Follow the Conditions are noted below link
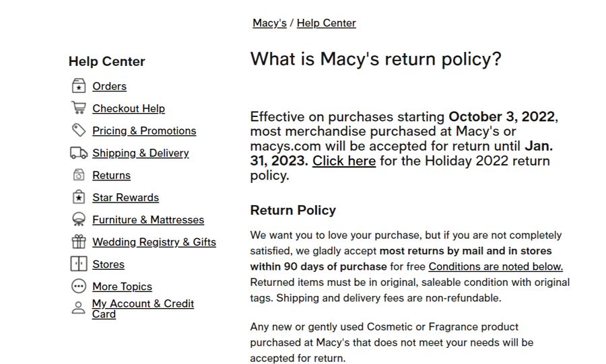 tap(496, 266)
